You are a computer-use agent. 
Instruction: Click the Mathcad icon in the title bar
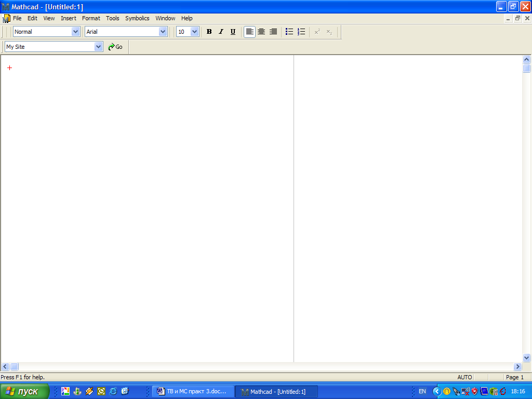5,7
